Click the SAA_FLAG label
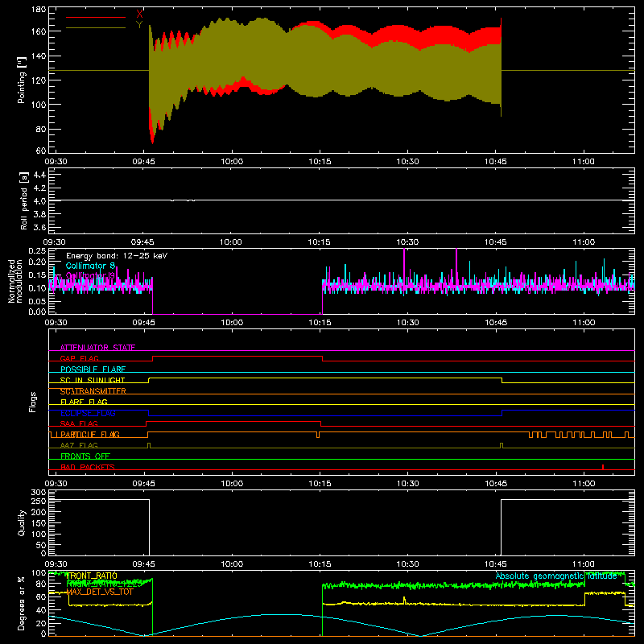 click(79, 423)
